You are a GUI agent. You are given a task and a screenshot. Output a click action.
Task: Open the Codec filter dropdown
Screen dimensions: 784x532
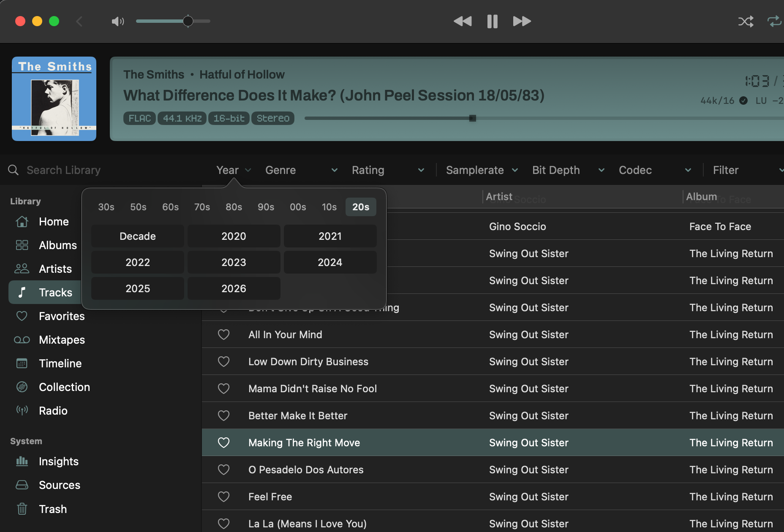point(655,170)
